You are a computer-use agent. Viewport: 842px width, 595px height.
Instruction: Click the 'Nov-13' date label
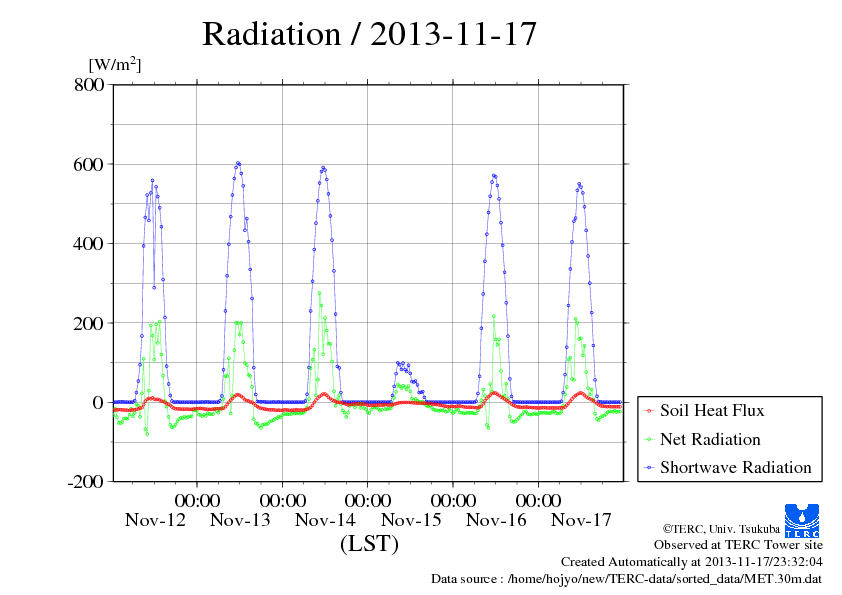coord(240,520)
